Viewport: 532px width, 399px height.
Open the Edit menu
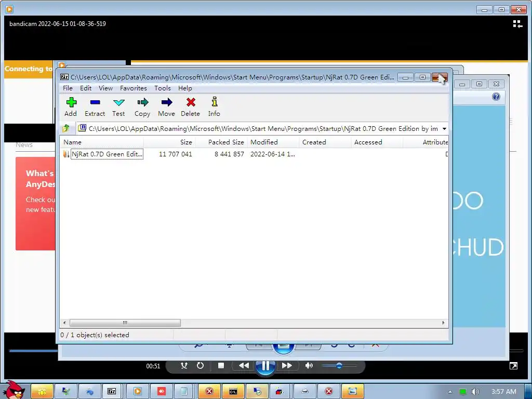click(x=86, y=88)
